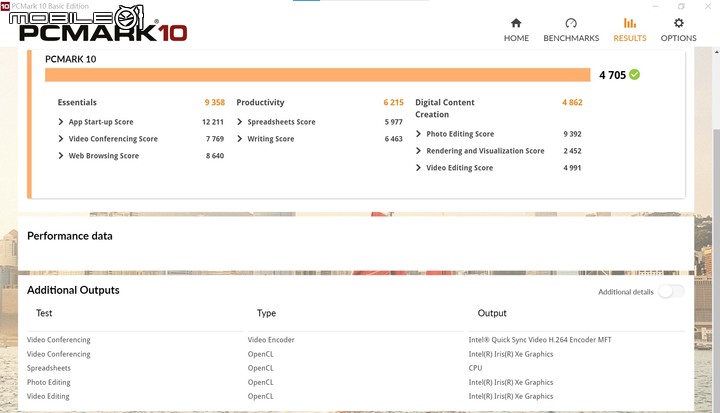The image size is (720, 413).
Task: Click the orange PCMark 10 score bar
Action: tap(317, 75)
